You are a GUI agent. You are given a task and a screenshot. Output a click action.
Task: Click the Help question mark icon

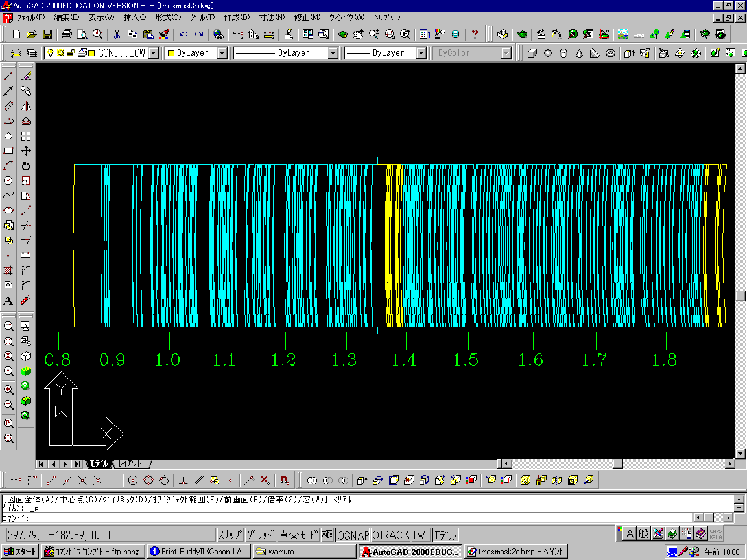[x=475, y=34]
